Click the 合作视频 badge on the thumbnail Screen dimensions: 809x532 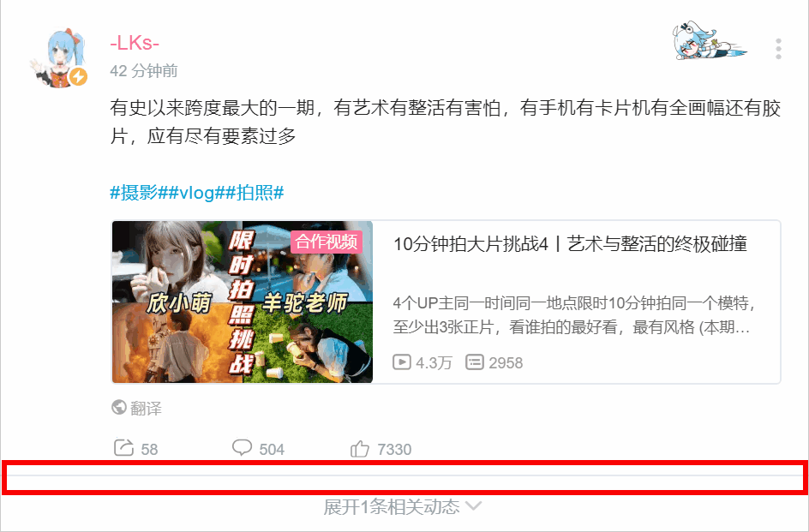click(x=327, y=242)
